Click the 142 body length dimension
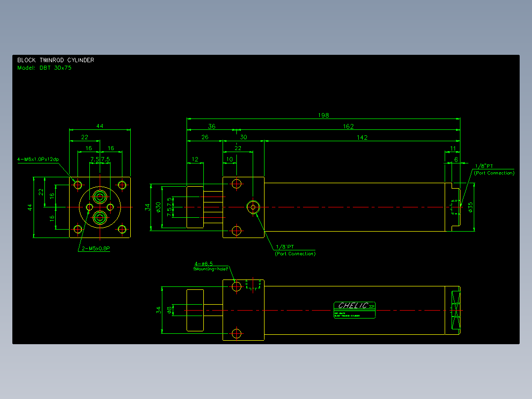 [362, 138]
